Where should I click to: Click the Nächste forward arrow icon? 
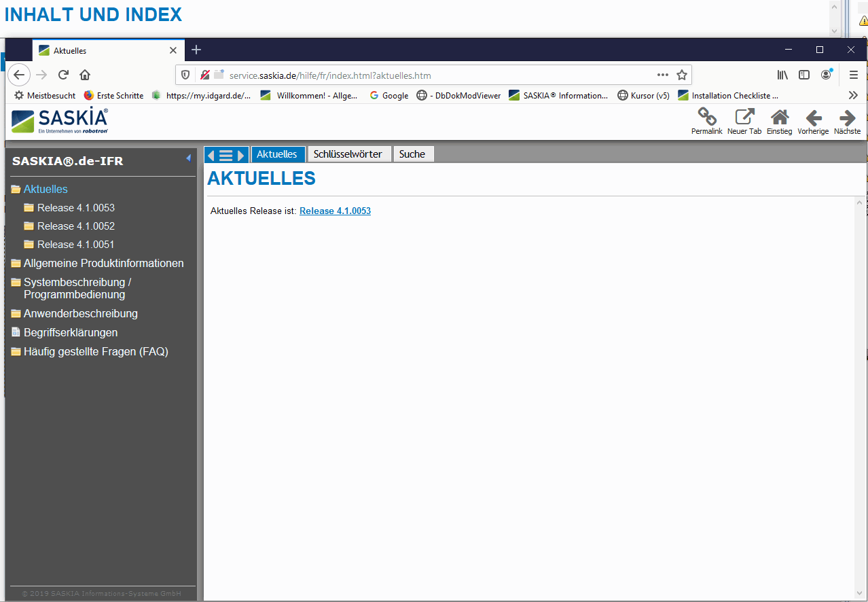pos(847,118)
